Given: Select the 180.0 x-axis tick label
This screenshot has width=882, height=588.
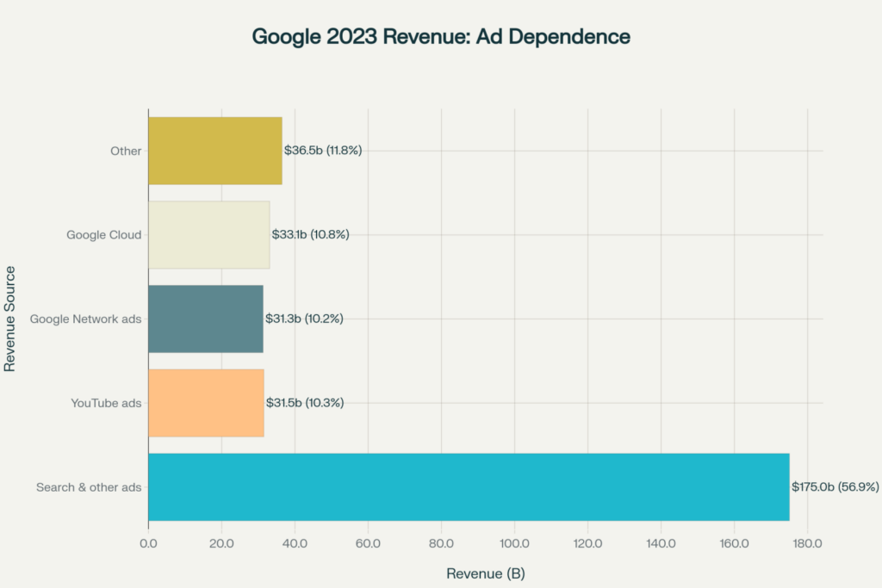Looking at the screenshot, I should point(807,543).
